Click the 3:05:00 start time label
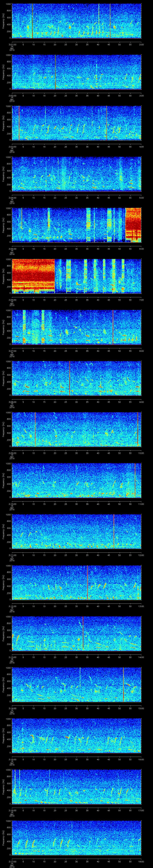Viewport: 153px width, 868px height. 12,249
